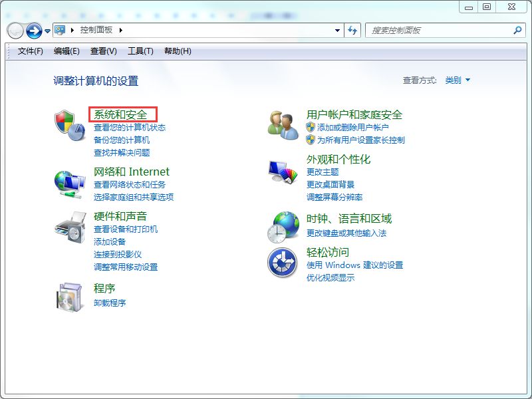Viewport: 532px width, 399px height.
Task: Open the 工具(T) menu
Action: [140, 51]
